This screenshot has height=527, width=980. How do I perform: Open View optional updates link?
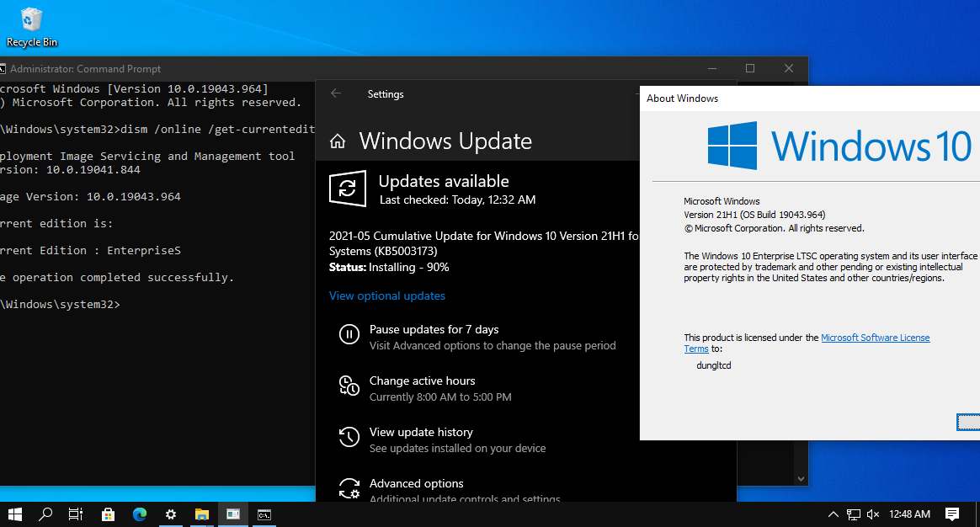click(x=387, y=295)
